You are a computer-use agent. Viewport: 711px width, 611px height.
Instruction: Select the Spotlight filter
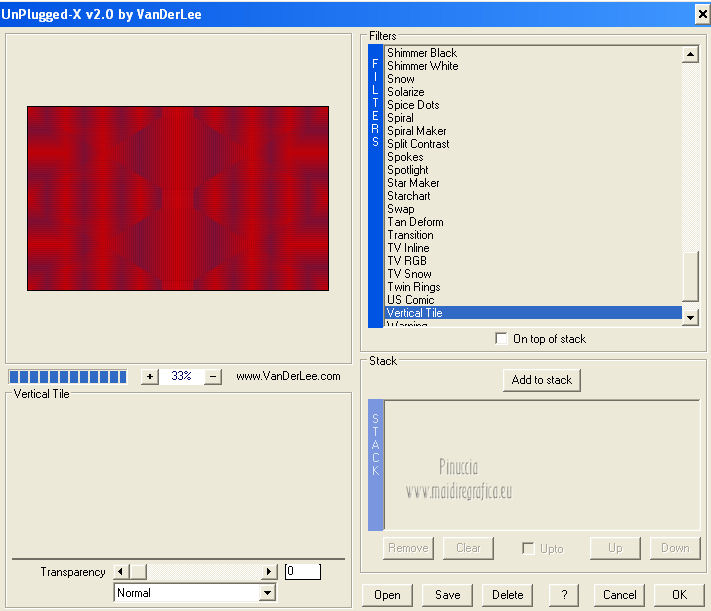[x=533, y=170]
